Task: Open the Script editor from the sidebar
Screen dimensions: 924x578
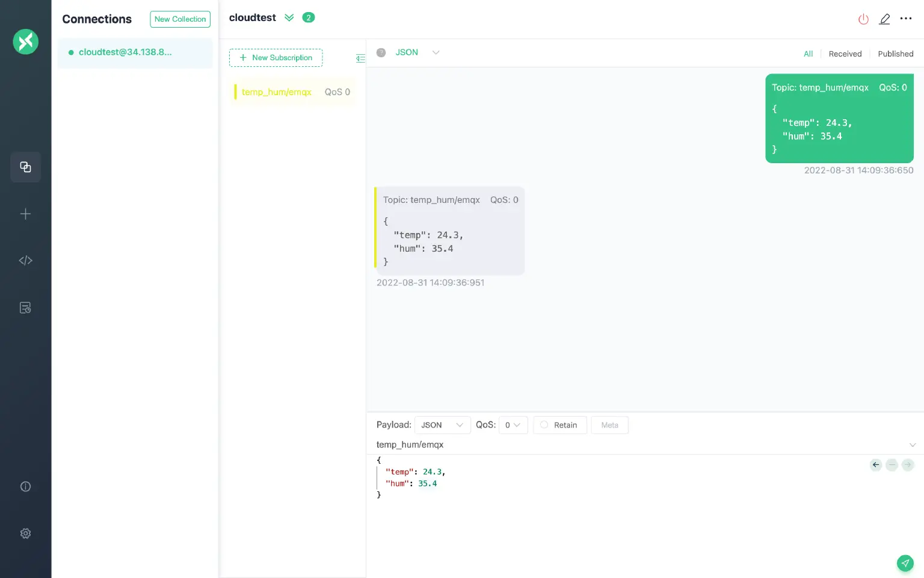Action: coord(25,260)
